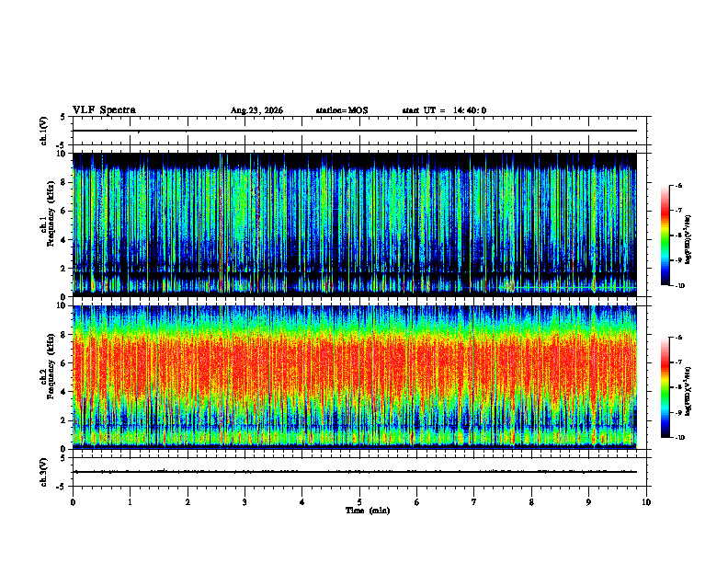
Task: Click the 9 minute tick on time axis
Action: pyautogui.click(x=588, y=502)
